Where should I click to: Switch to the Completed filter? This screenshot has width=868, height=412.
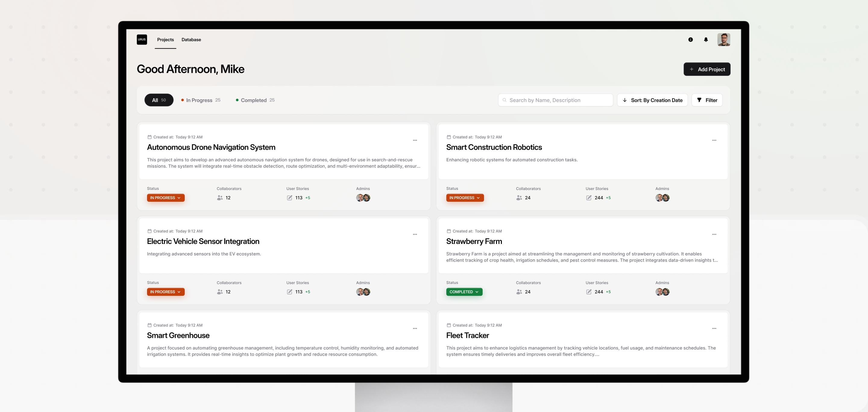tap(255, 100)
